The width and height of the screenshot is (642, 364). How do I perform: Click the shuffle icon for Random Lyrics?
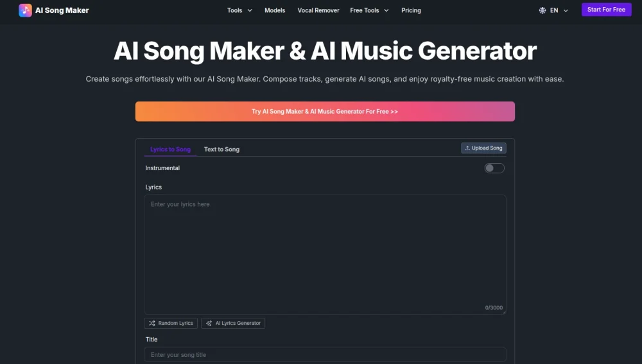click(152, 323)
